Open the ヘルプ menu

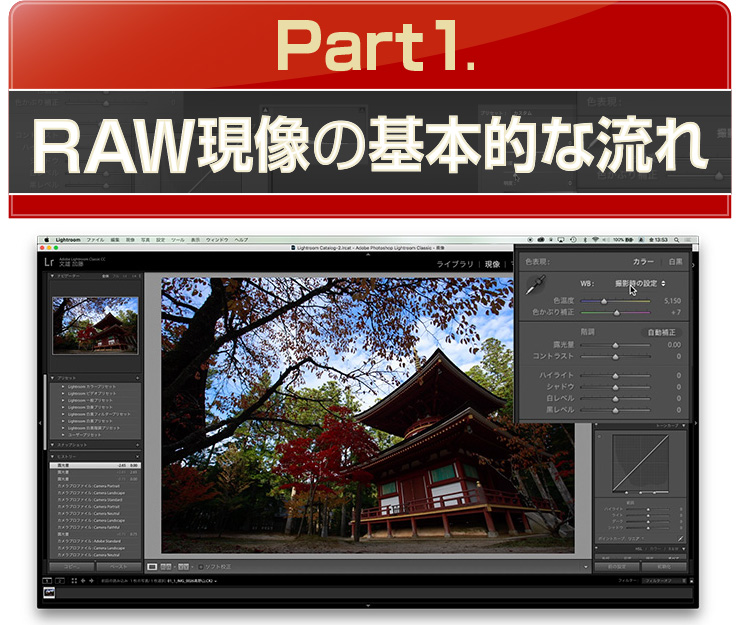tap(242, 240)
